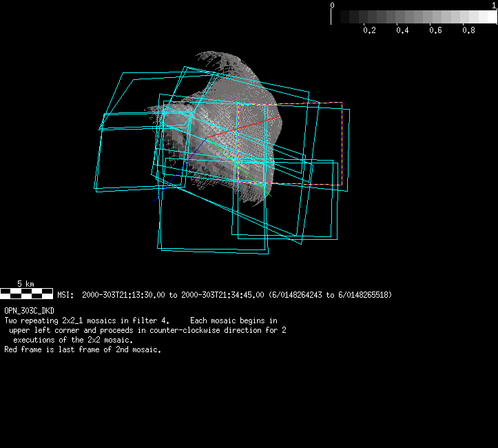498x448 pixels.
Task: Click the 0.6 tick on the grayscale legend
Action: point(435,30)
